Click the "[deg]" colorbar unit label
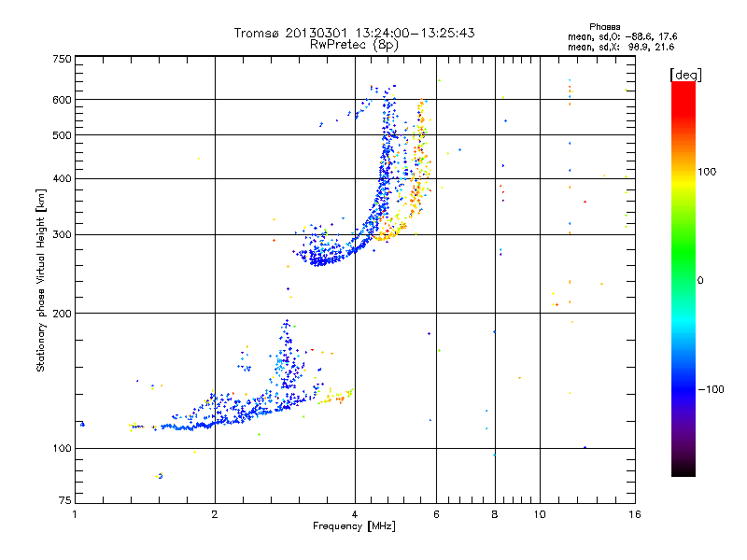This screenshot has height=560, width=747. [685, 75]
